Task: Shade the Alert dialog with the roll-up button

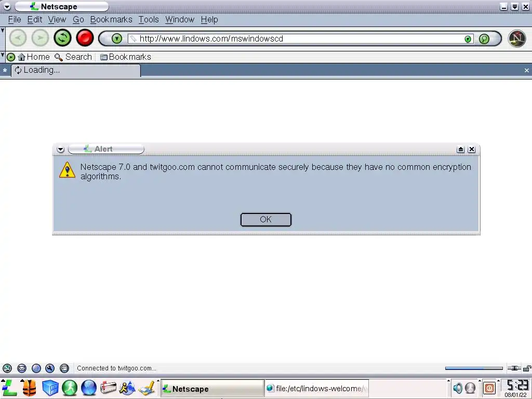Action: [460, 149]
